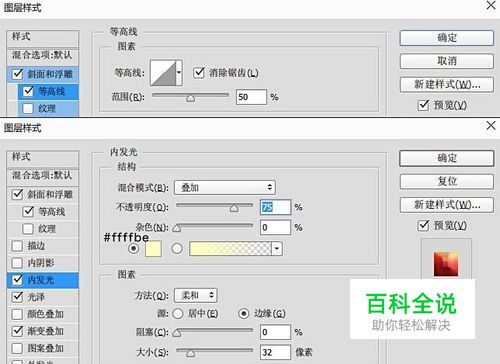500x364 pixels.
Task: Open 描边 settings in the style list
Action: click(x=36, y=246)
